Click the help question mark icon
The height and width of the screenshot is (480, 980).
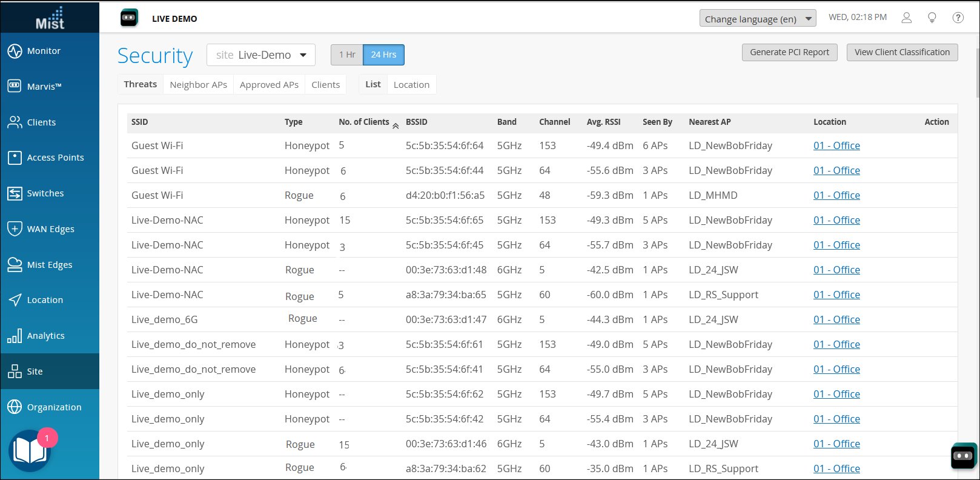958,18
